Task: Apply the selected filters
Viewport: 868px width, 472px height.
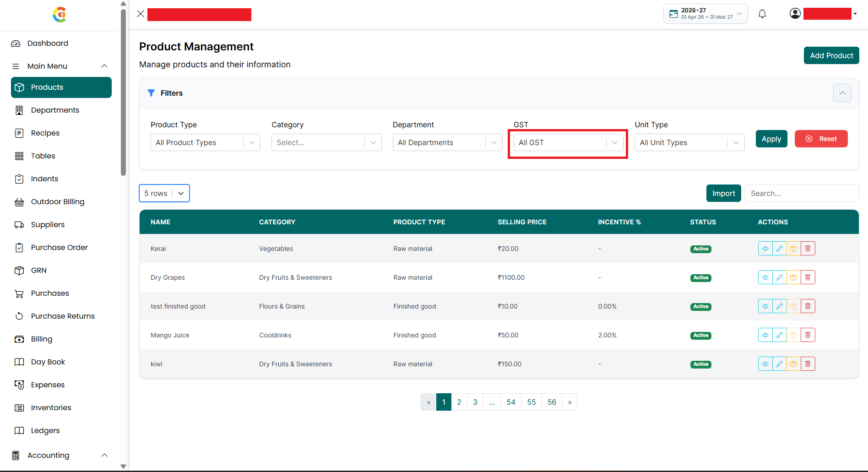Action: pos(771,139)
